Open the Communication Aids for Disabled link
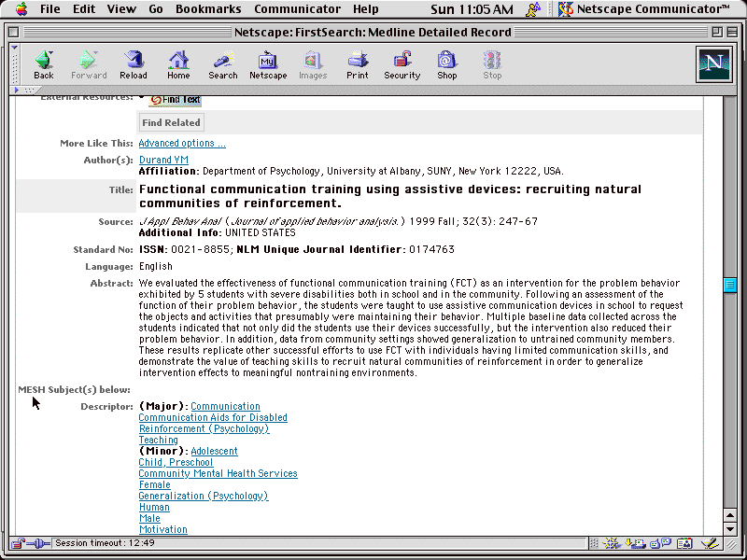This screenshot has height=560, width=747. (213, 417)
